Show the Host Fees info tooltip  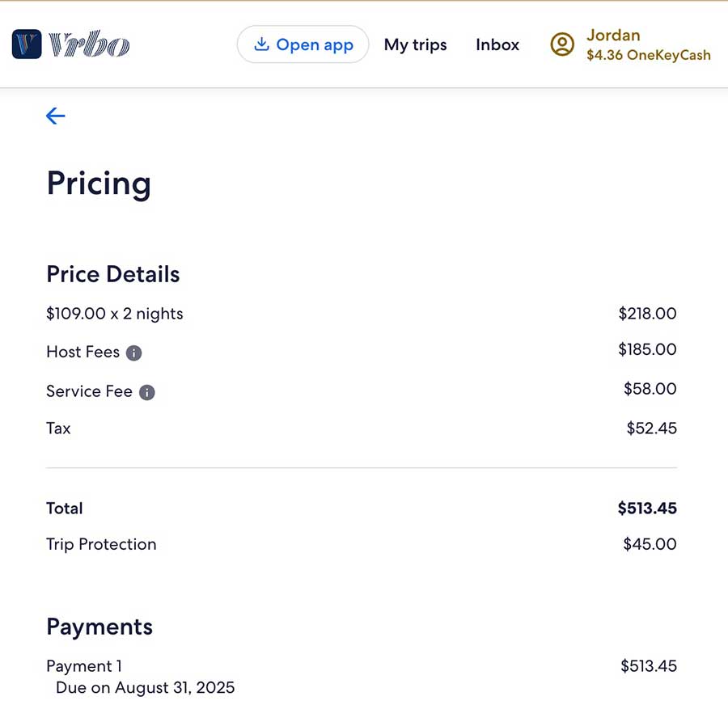(135, 352)
